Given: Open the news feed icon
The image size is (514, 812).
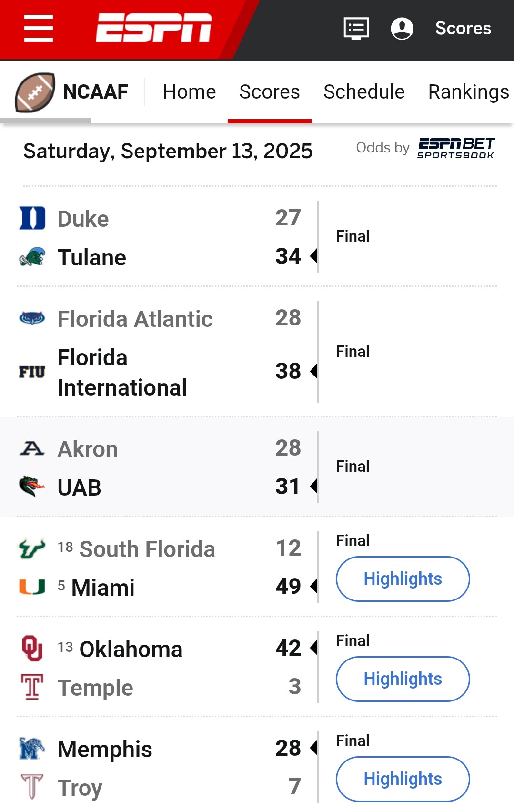Looking at the screenshot, I should (x=356, y=28).
